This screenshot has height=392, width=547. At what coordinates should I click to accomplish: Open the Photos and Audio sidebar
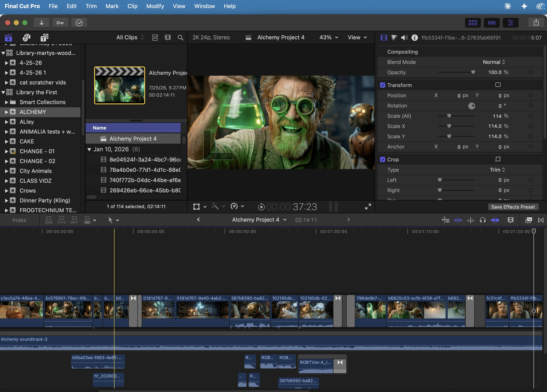tap(26, 37)
